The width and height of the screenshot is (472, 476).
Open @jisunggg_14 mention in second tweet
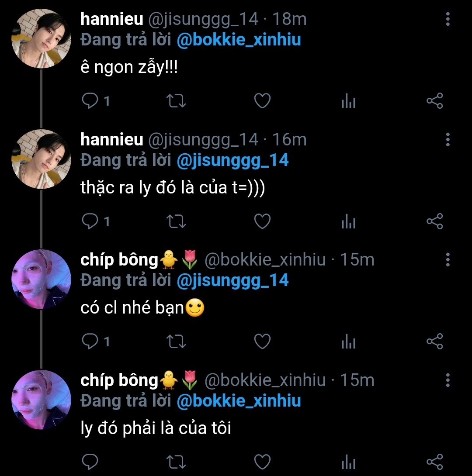click(233, 160)
